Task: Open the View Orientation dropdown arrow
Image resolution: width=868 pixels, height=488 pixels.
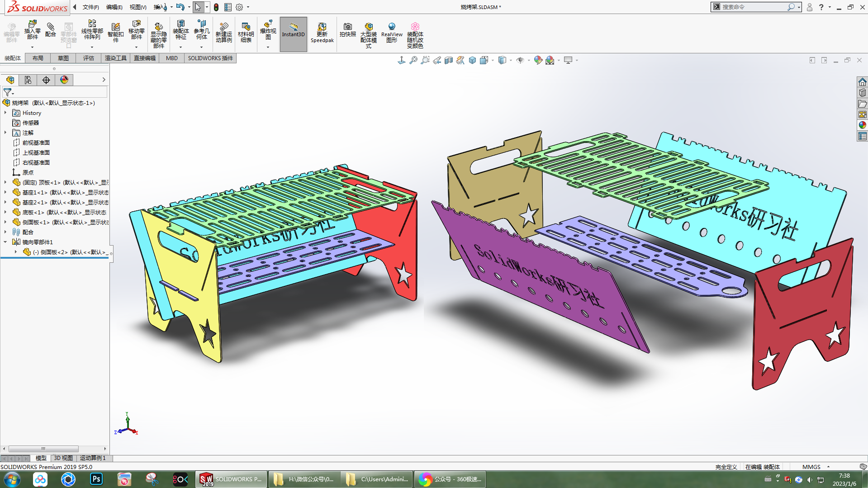Action: click(x=493, y=60)
